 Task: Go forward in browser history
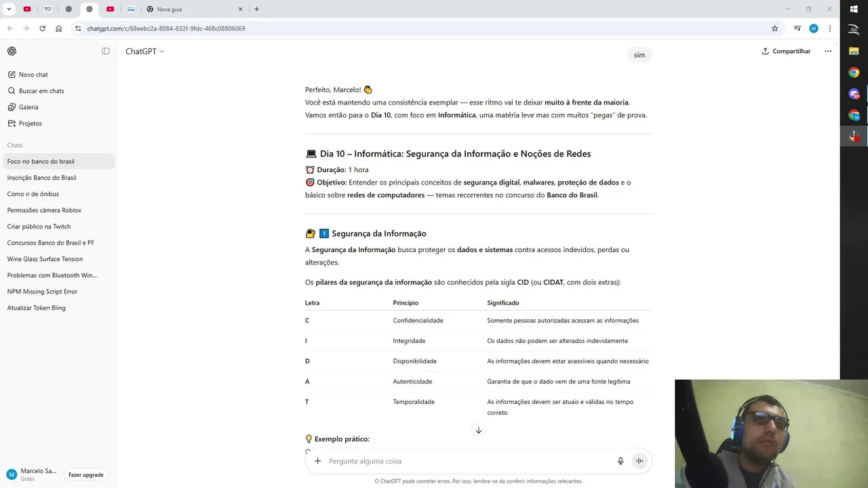pos(26,28)
